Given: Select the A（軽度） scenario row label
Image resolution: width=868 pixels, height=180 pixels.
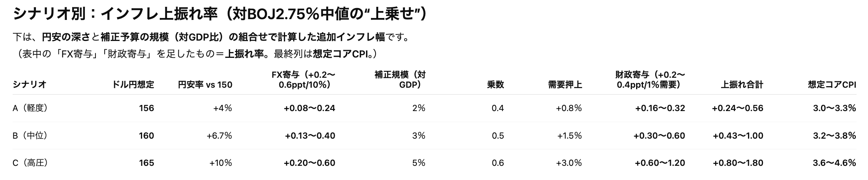Looking at the screenshot, I should pyautogui.click(x=30, y=108).
